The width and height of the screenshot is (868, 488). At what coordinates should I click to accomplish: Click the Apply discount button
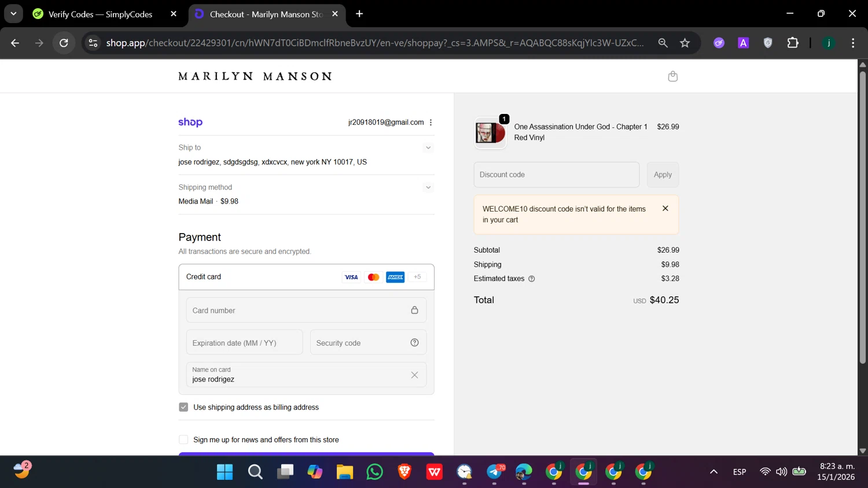[x=663, y=175]
